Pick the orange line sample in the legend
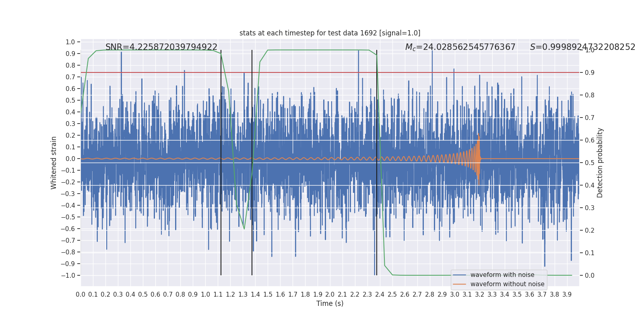This screenshot has width=644, height=322. (x=459, y=284)
